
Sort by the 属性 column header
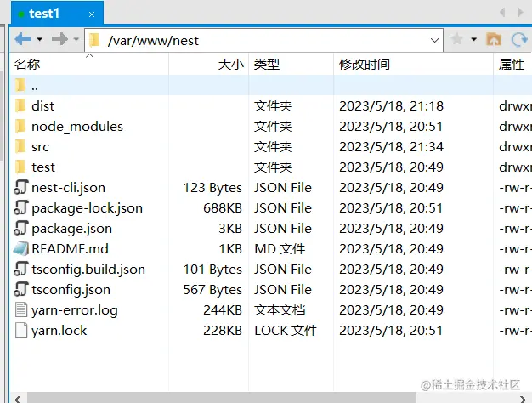[512, 64]
